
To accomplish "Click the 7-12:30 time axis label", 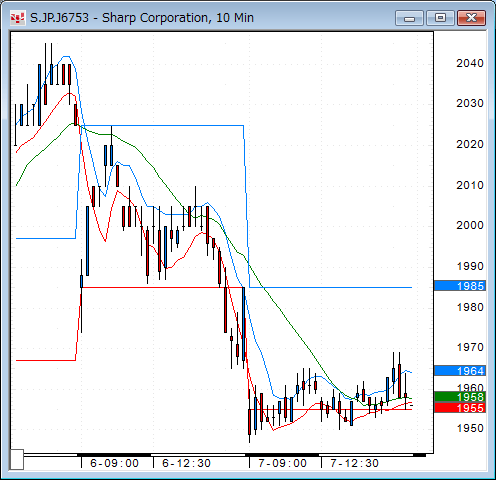I will [354, 463].
